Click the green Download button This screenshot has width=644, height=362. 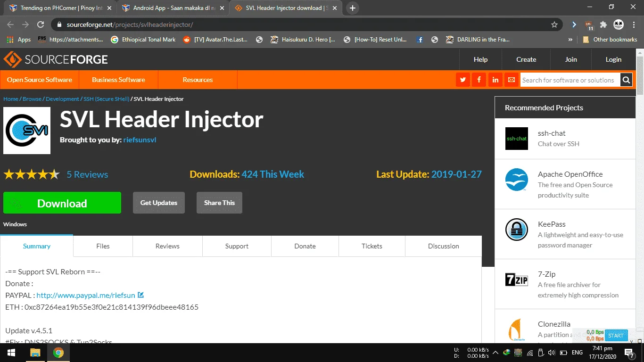pos(62,203)
